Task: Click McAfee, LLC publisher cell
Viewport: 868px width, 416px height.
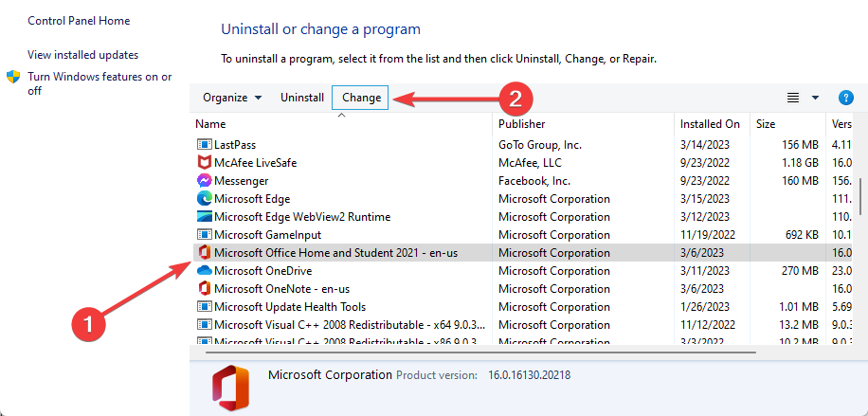Action: (x=530, y=163)
